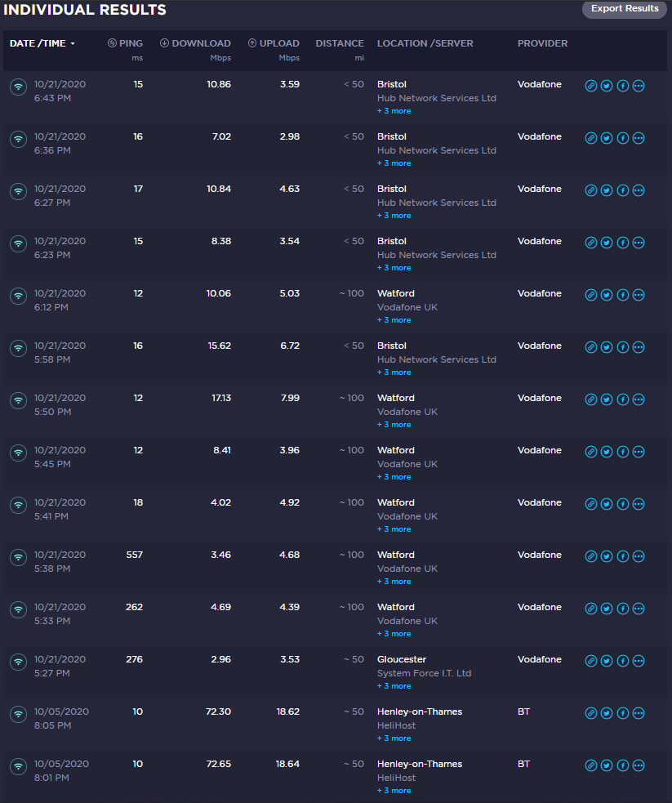This screenshot has height=803, width=672.
Task: Open the Provider column header
Action: tap(542, 43)
